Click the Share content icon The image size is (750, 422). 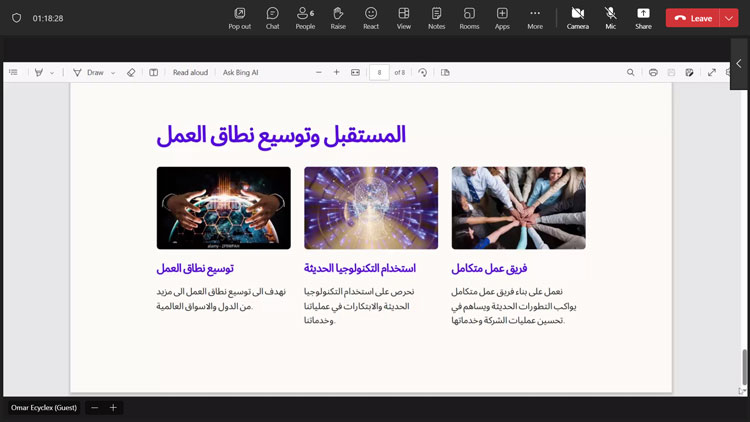(x=643, y=17)
